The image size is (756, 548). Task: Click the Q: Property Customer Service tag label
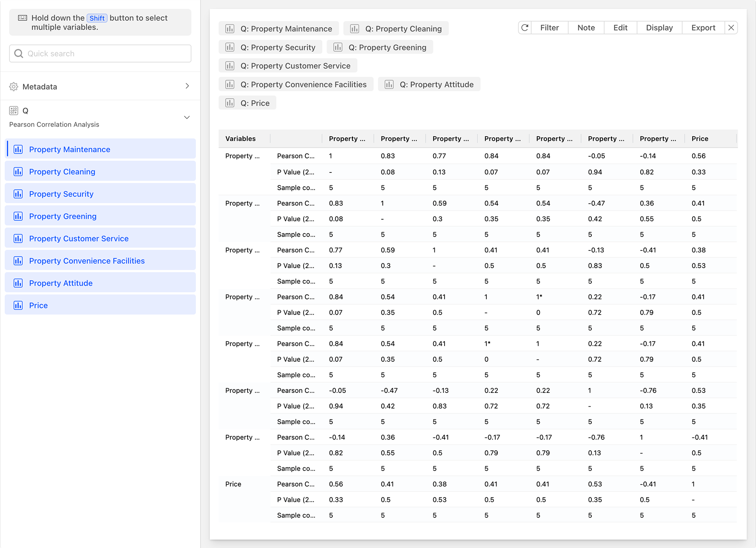[x=295, y=66]
